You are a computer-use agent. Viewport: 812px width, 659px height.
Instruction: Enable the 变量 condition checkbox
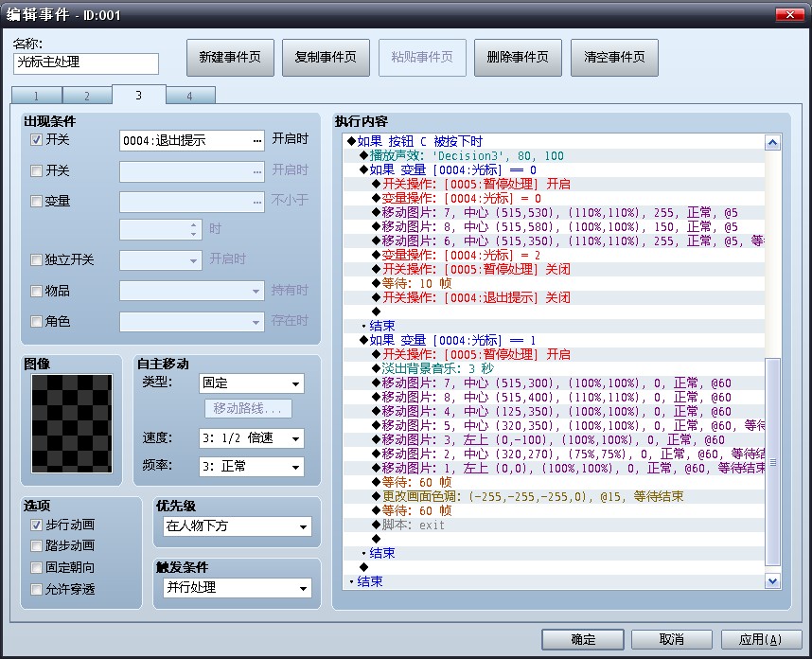36,201
